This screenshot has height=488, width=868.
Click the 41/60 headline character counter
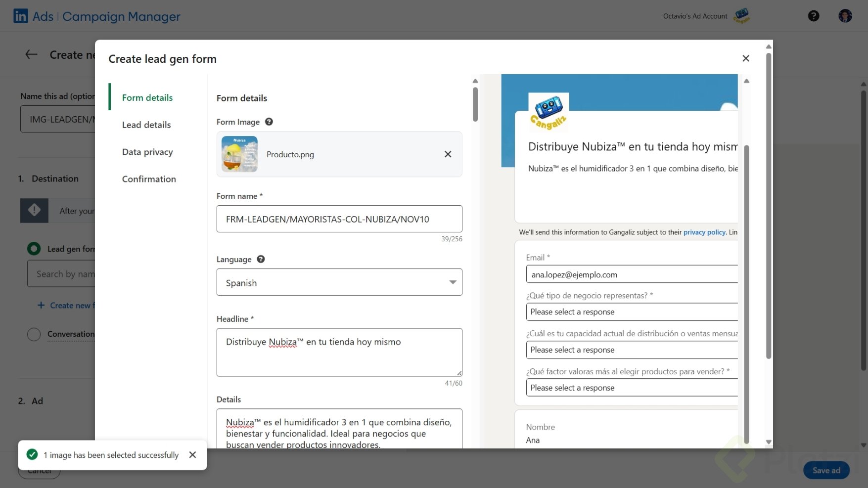tap(454, 383)
